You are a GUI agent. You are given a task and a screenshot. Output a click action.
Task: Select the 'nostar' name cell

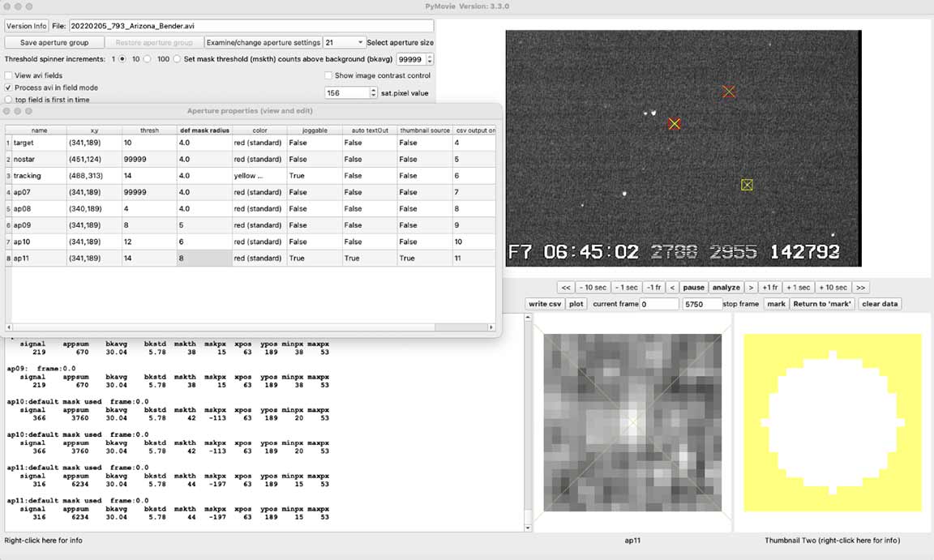point(39,160)
